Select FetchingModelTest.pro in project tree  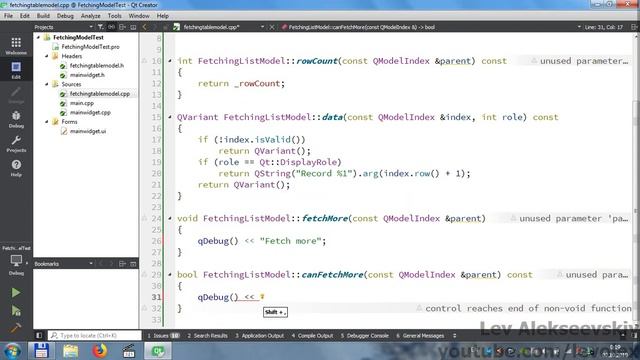point(90,47)
